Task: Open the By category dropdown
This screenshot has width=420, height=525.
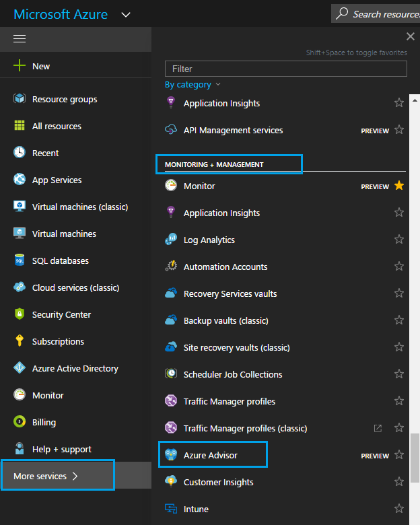Action: click(x=193, y=85)
